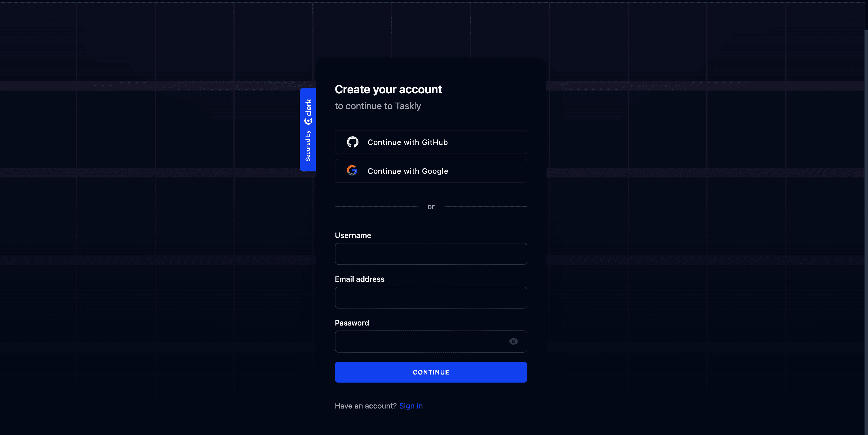The width and height of the screenshot is (868, 435).
Task: Choose Continue with GitHub
Action: pyautogui.click(x=431, y=142)
